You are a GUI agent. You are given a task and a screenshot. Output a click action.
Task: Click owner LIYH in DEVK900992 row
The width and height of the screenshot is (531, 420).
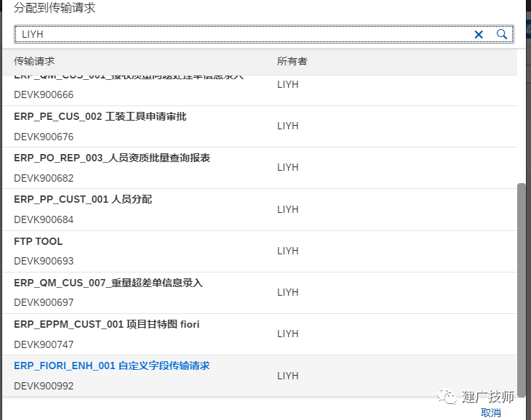click(288, 376)
